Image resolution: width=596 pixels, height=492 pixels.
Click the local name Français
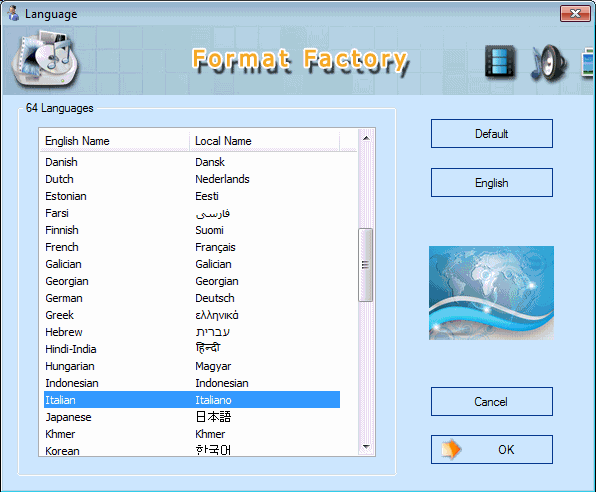(x=215, y=247)
